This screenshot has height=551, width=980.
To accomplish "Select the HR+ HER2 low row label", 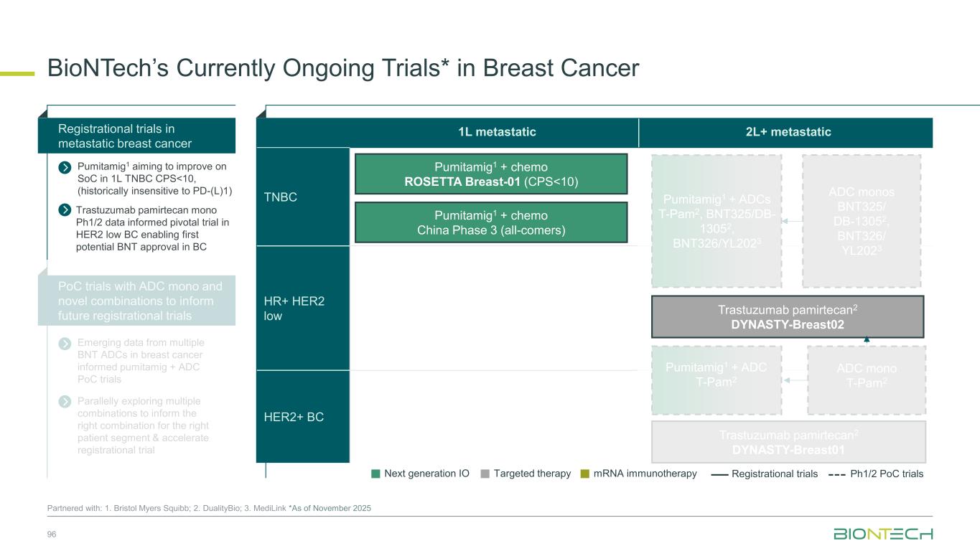I will [294, 309].
